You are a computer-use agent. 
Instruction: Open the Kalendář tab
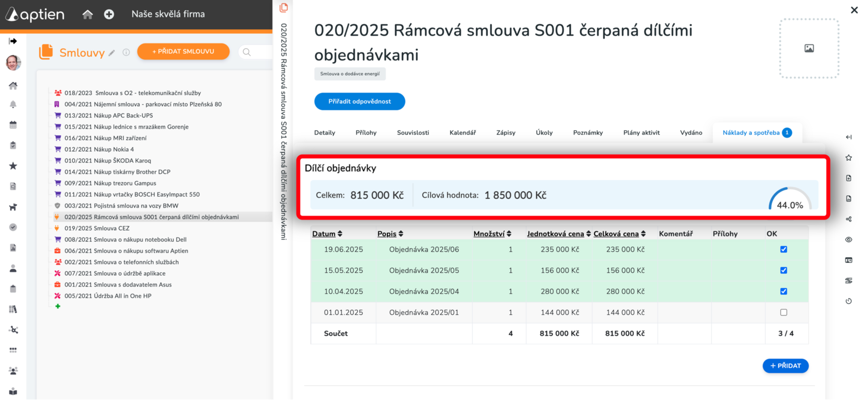[462, 132]
